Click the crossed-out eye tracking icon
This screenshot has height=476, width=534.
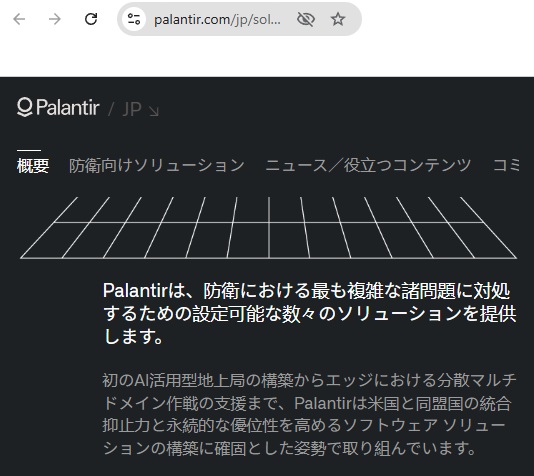[x=305, y=19]
